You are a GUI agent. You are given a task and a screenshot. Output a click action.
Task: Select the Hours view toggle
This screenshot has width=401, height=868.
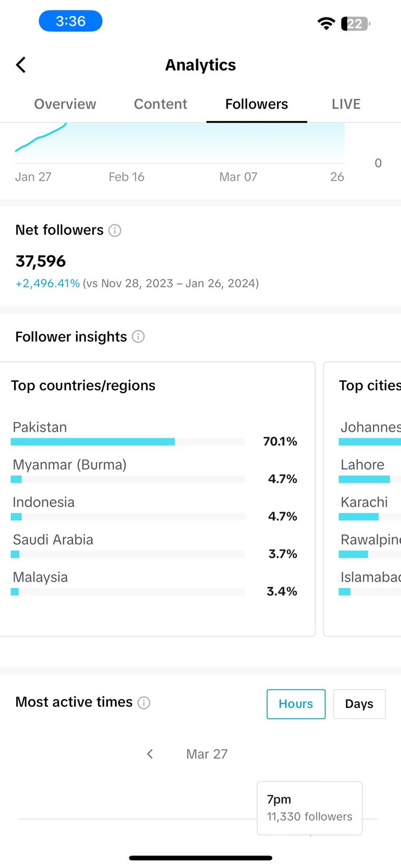coord(296,704)
